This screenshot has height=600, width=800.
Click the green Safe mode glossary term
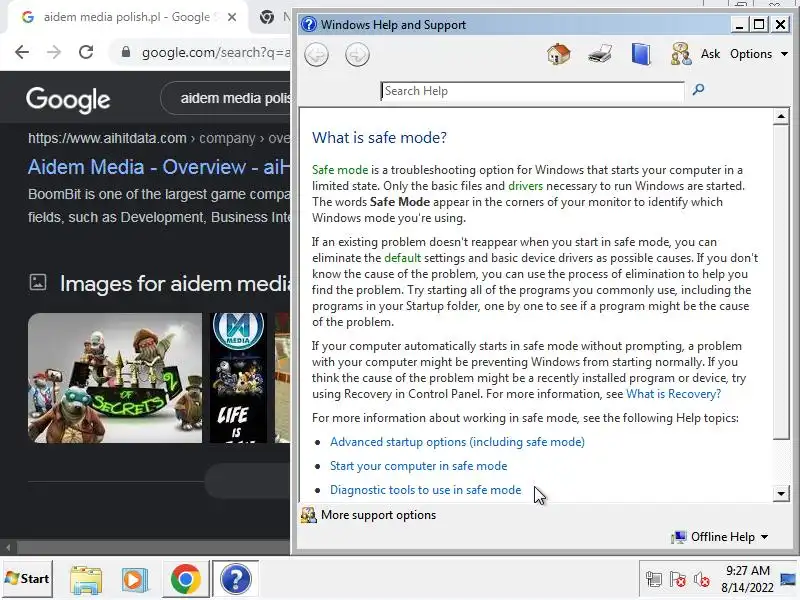click(340, 170)
